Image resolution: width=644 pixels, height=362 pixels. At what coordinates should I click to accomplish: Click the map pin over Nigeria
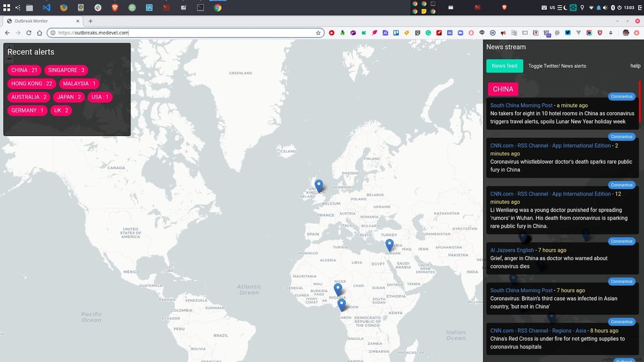[338, 290]
